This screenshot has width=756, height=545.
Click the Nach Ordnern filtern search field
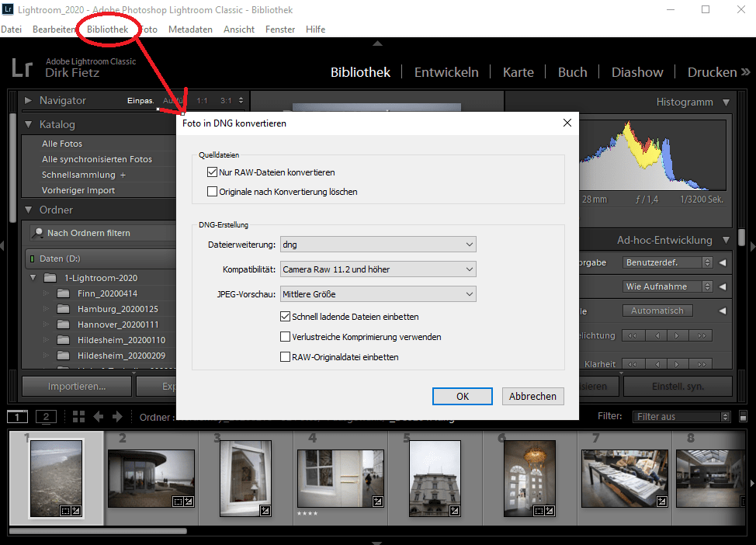pos(102,233)
